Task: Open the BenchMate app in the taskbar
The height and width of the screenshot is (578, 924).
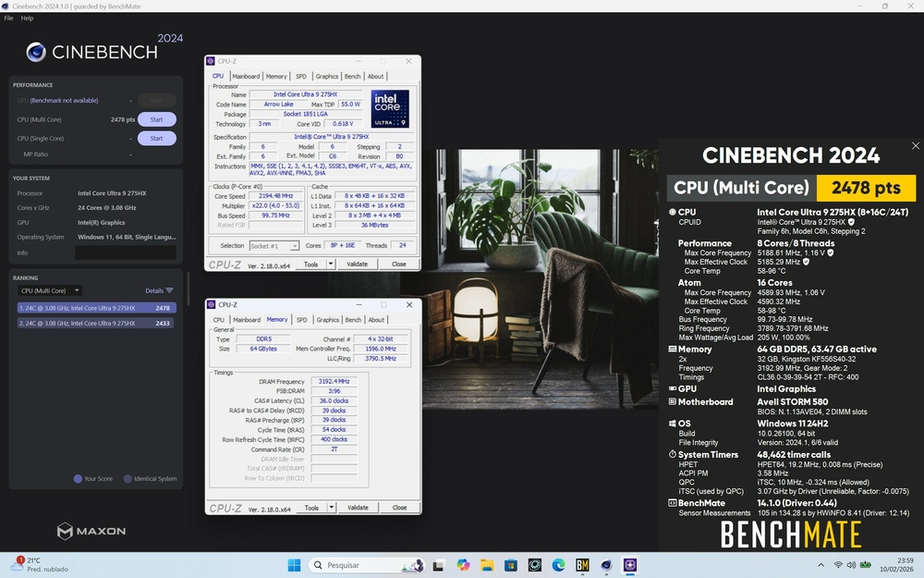Action: (x=582, y=565)
